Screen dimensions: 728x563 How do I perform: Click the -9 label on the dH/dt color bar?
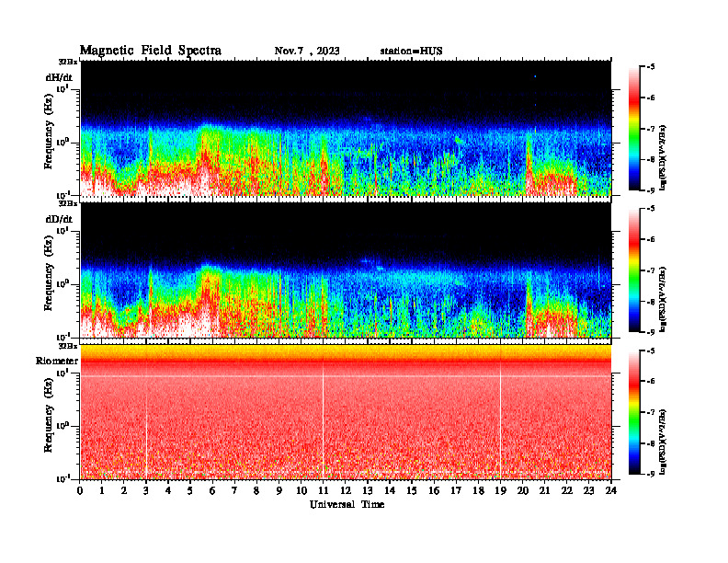click(x=651, y=190)
